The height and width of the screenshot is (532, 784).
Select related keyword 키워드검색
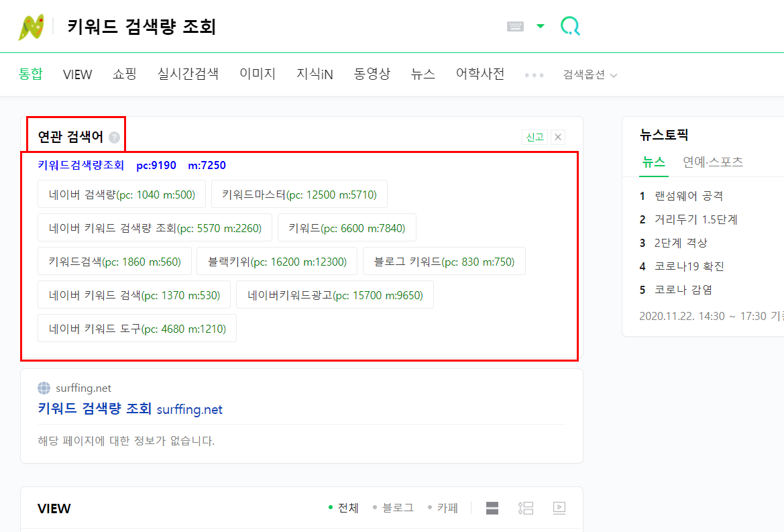click(115, 262)
